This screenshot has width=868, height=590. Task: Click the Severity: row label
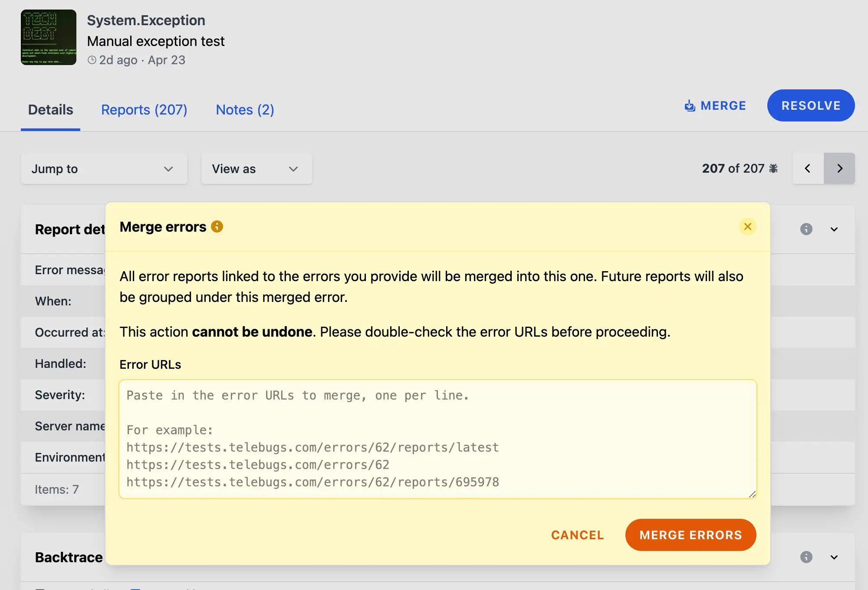coord(60,395)
